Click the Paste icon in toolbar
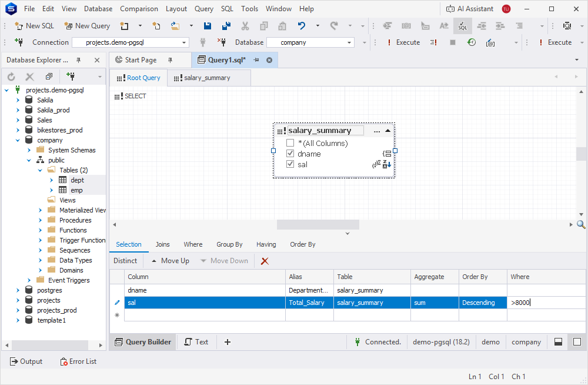The image size is (588, 385). point(282,26)
